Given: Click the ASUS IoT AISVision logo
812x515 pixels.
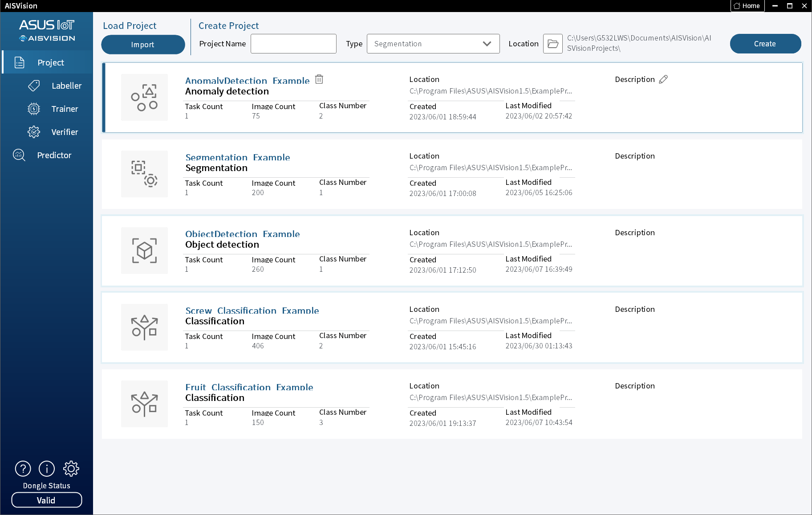Looking at the screenshot, I should 47,31.
